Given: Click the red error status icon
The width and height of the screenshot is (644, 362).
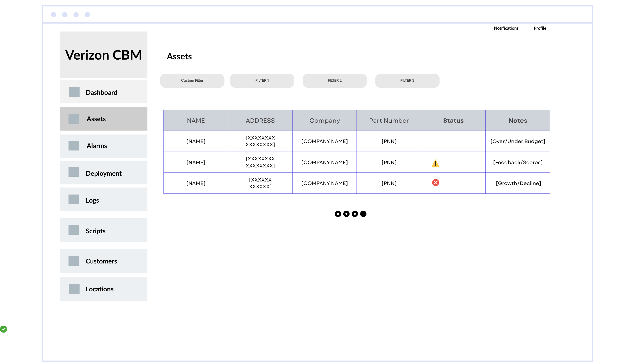Looking at the screenshot, I should pos(435,183).
